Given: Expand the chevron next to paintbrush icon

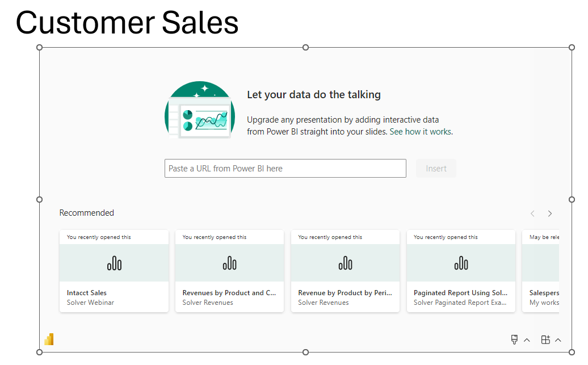Looking at the screenshot, I should 527,340.
